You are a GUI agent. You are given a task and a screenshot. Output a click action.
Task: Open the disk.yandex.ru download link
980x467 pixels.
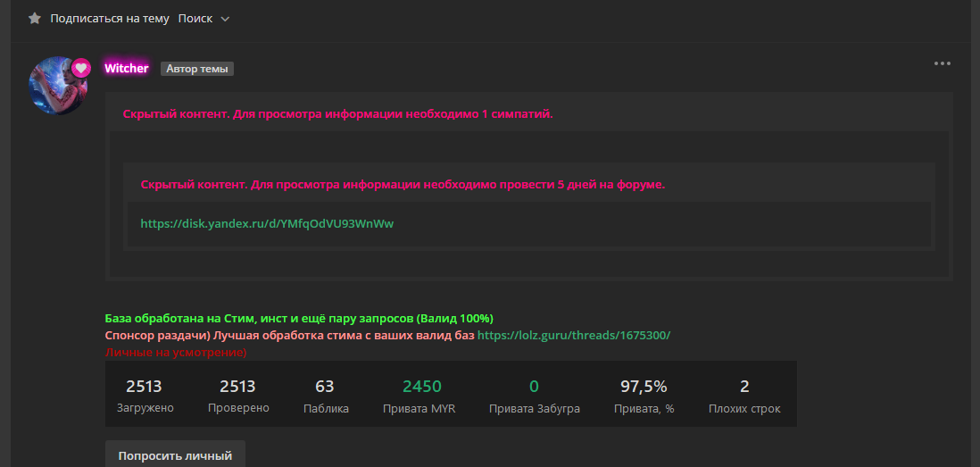tap(267, 223)
